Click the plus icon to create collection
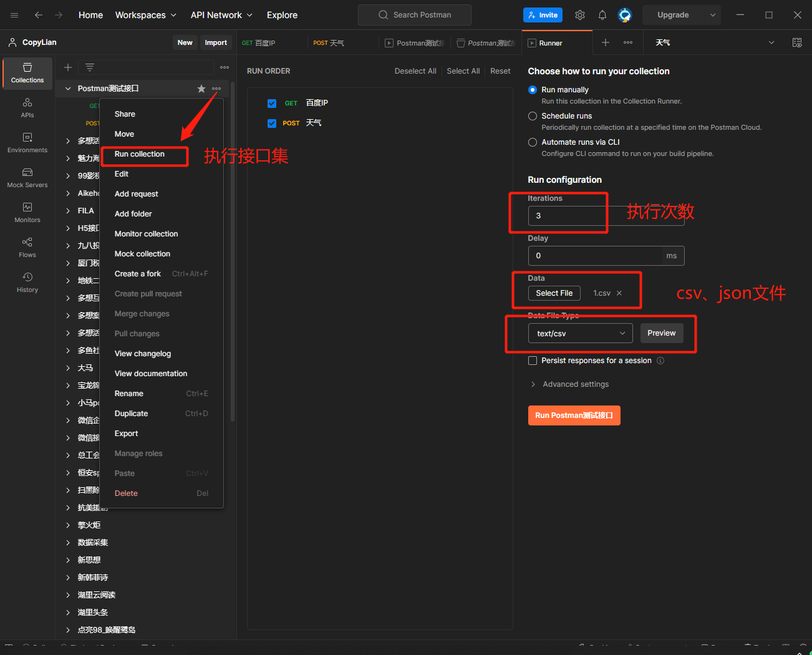This screenshot has height=655, width=812. click(x=68, y=67)
